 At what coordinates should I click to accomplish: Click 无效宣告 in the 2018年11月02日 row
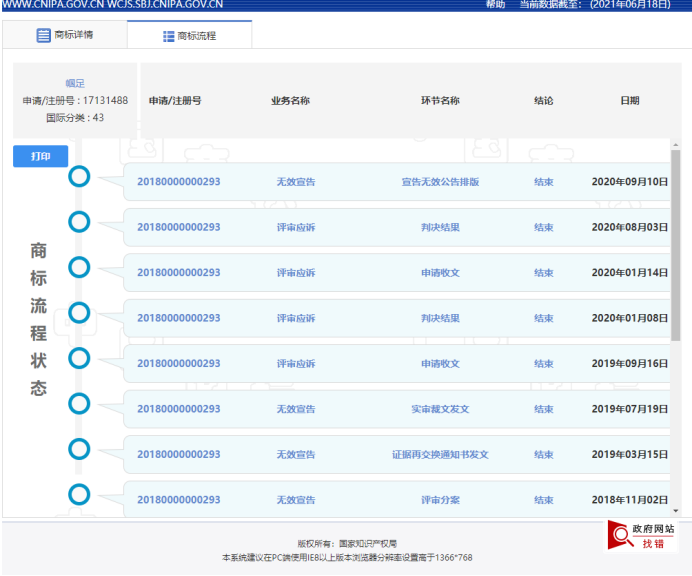(296, 500)
